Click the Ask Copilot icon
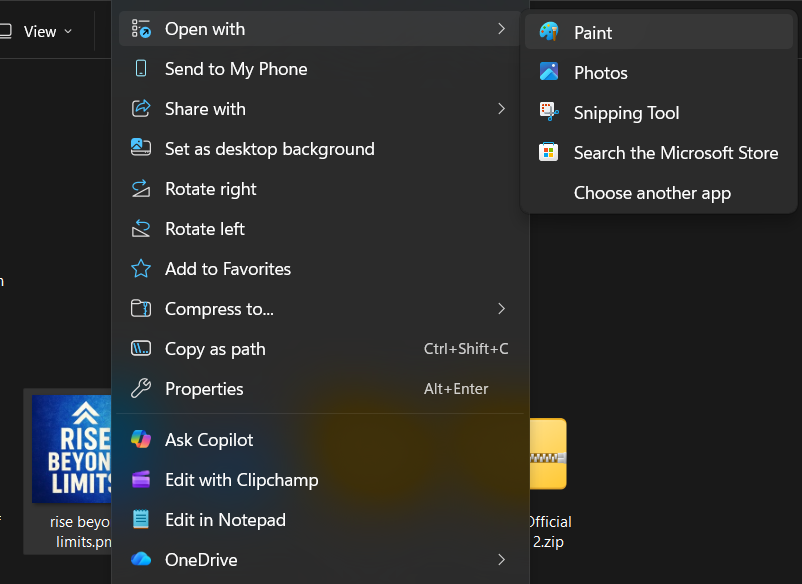 point(143,439)
